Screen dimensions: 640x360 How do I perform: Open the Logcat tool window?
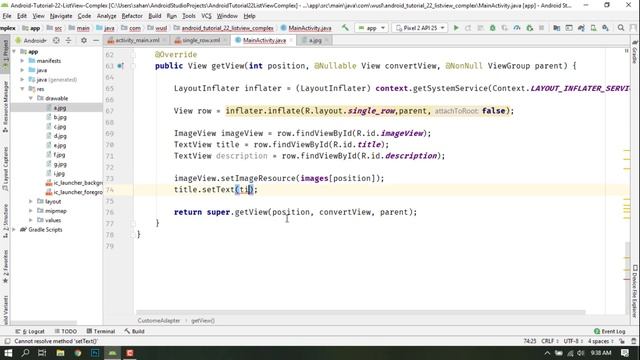click(30, 331)
